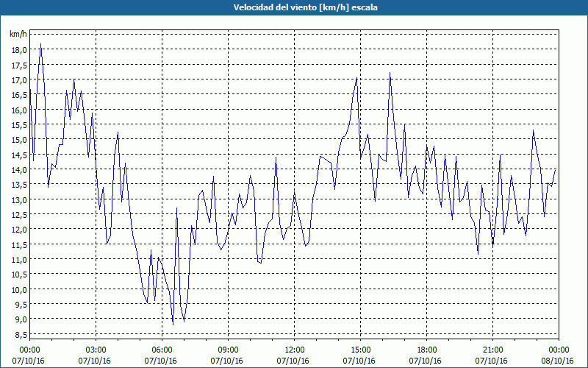
Task: Click the "00:00" time label dated 08/10/16
Action: [559, 350]
